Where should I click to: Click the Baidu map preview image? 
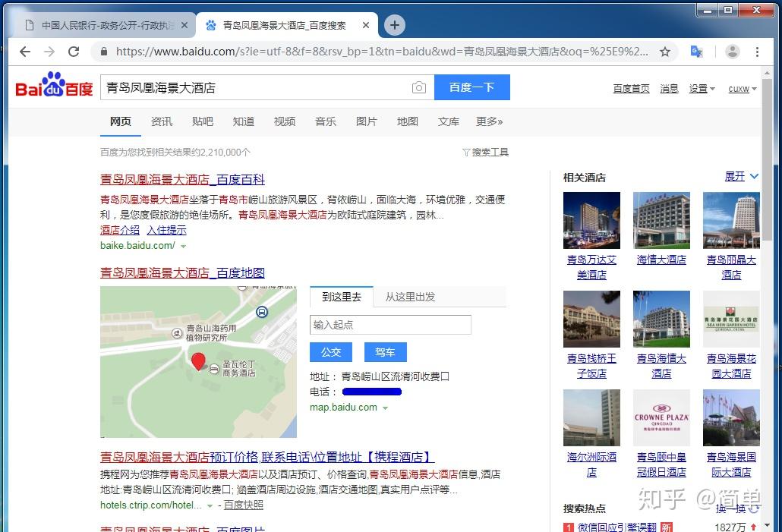tap(198, 362)
